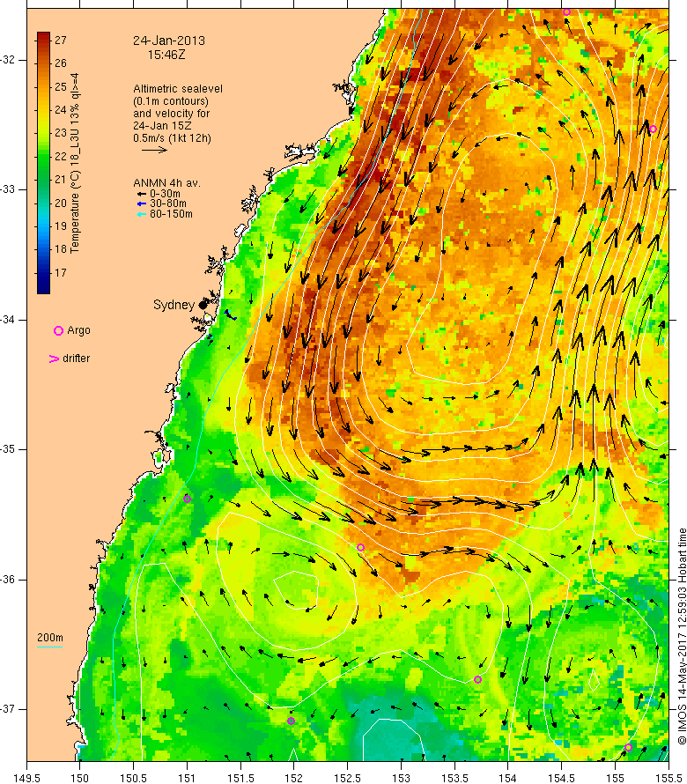This screenshot has width=687, height=784.
Task: Click the '-35' latitude axis label
Action: [x=8, y=449]
